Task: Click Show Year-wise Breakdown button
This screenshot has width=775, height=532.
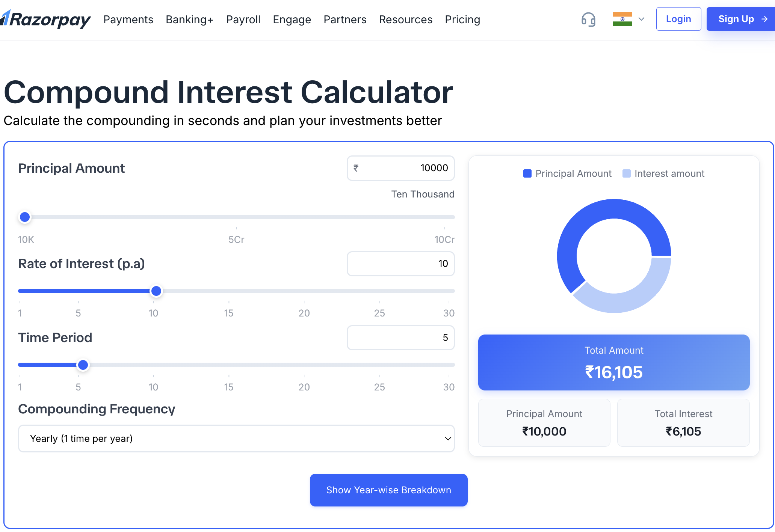Action: [388, 490]
